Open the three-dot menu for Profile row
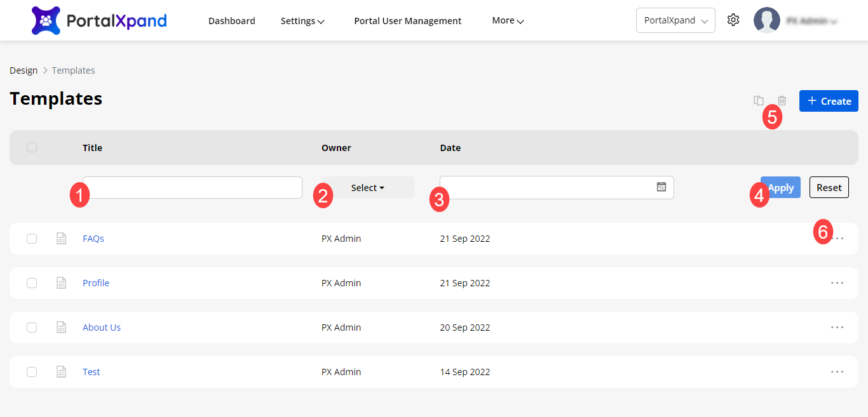The image size is (868, 417). tap(837, 283)
